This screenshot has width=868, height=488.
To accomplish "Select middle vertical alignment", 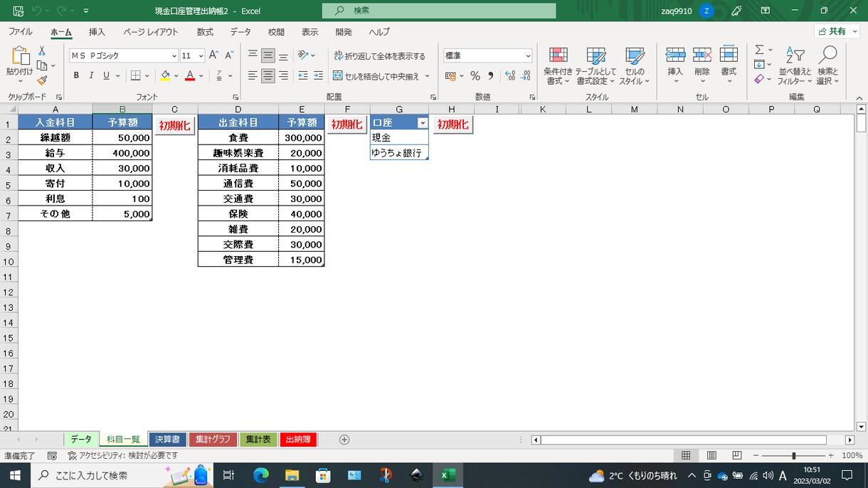I will pos(268,55).
